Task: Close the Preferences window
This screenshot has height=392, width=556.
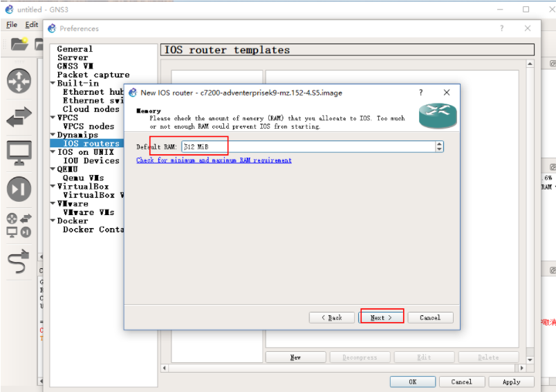Action: click(x=527, y=28)
